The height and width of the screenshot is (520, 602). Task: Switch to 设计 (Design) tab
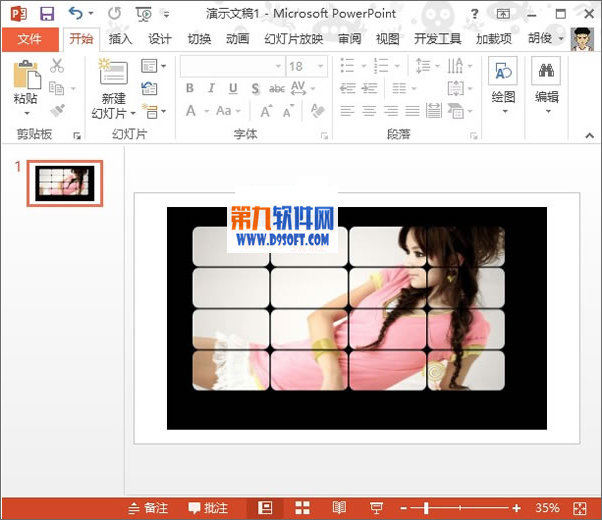[x=160, y=39]
